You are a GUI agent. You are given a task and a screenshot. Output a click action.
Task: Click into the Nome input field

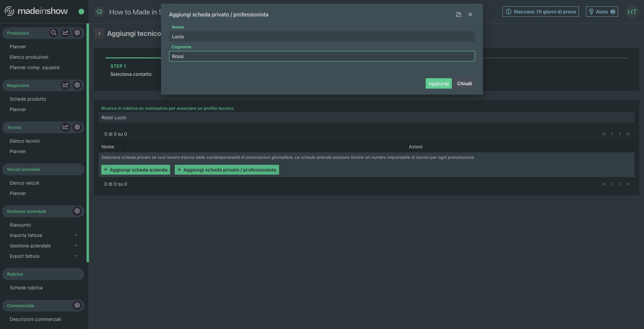[x=322, y=37]
